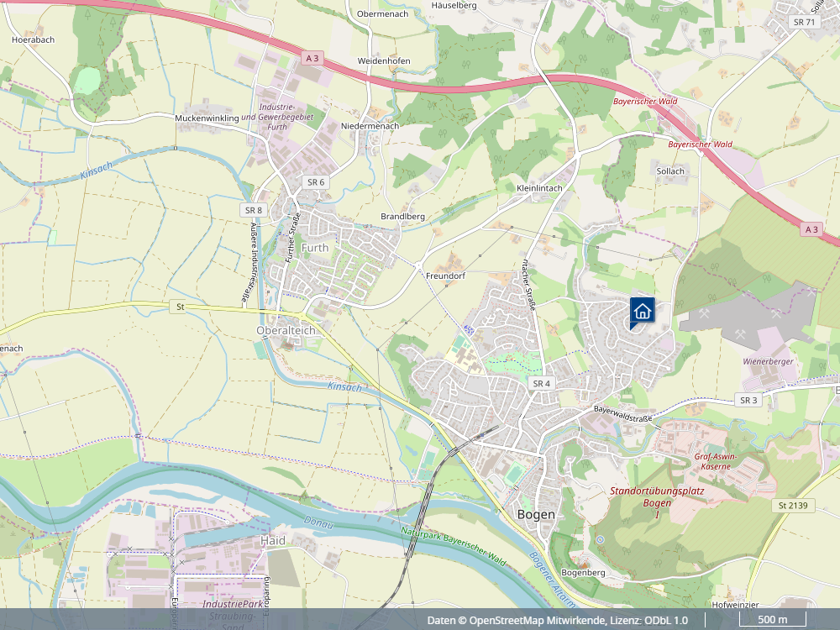Click the SR 71 shield in top-right corner
The width and height of the screenshot is (840, 630).
[805, 21]
